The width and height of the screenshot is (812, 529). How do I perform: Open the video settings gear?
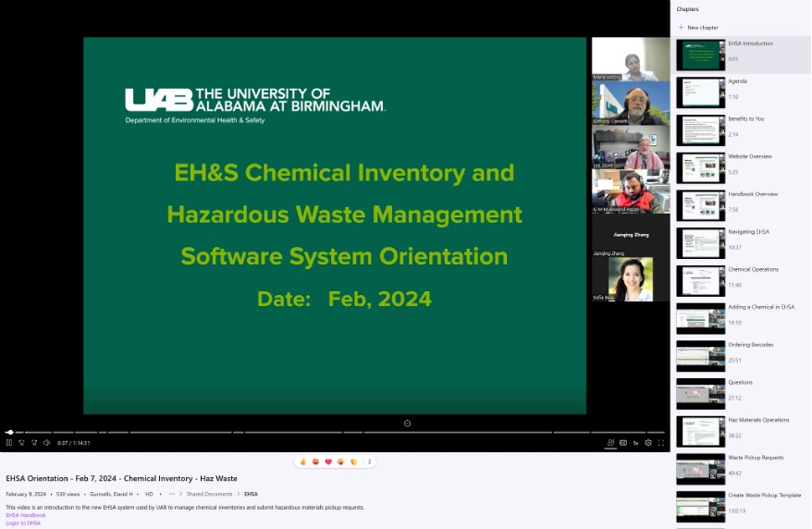click(647, 443)
